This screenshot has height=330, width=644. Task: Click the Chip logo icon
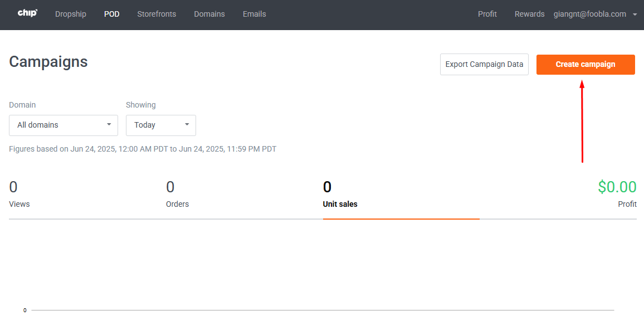tap(27, 13)
